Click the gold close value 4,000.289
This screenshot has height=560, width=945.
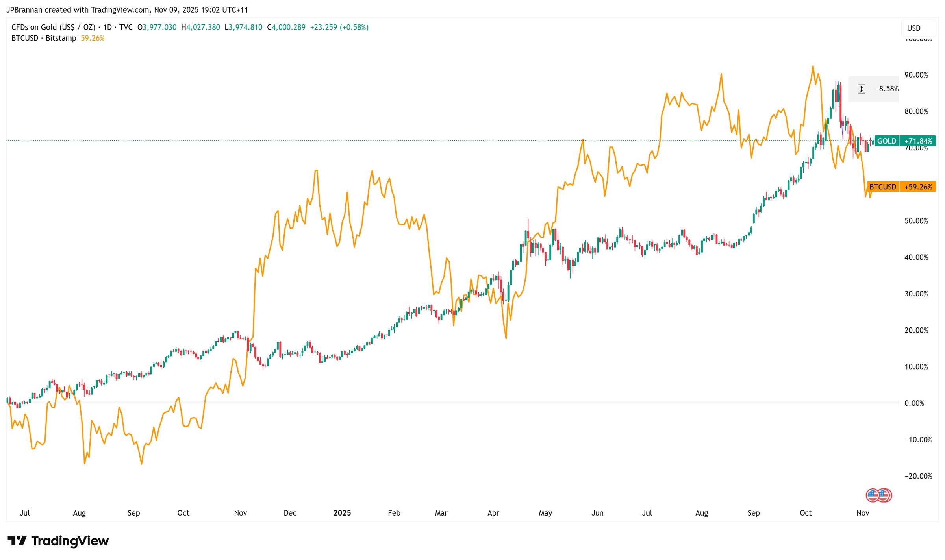click(x=289, y=27)
